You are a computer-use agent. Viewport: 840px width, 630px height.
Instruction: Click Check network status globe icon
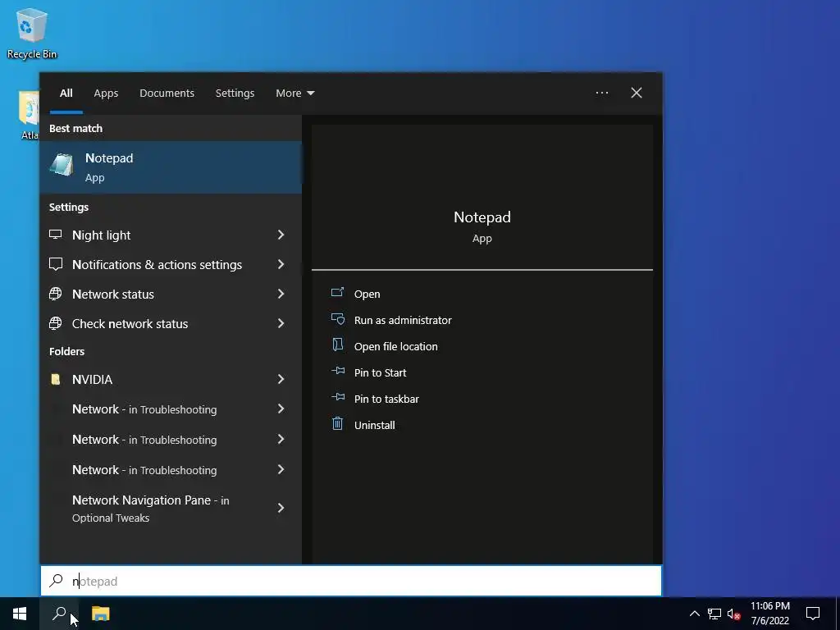56,323
